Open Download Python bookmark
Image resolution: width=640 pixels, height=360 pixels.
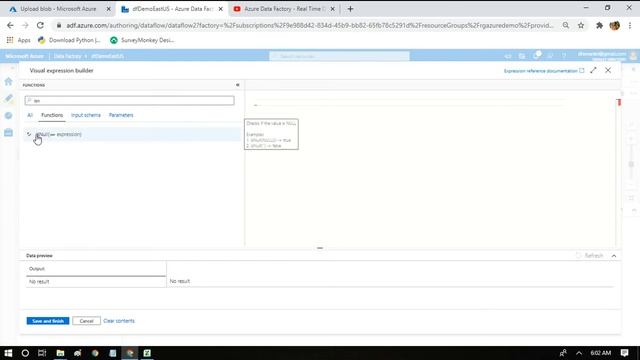(69, 40)
